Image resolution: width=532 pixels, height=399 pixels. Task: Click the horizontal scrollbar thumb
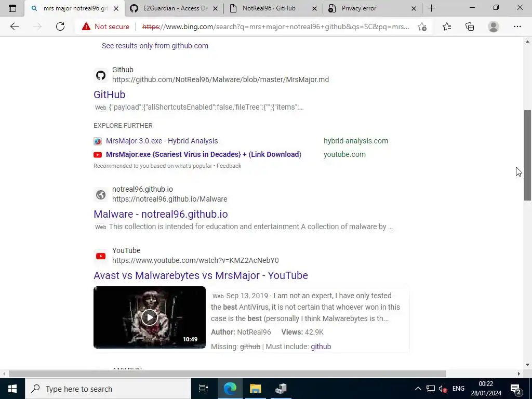(228, 374)
